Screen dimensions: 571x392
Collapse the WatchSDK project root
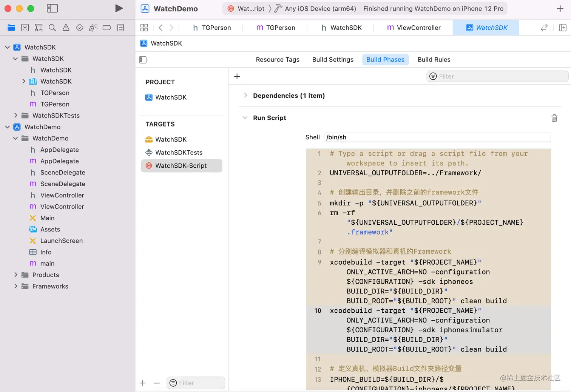8,47
